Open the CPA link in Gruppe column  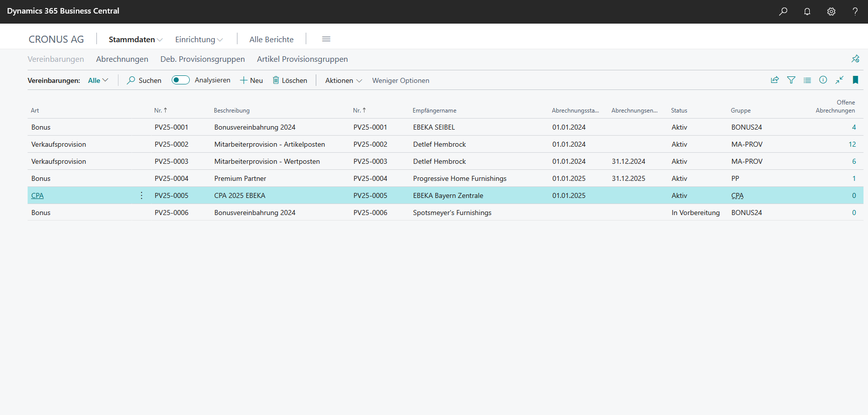[x=737, y=195]
